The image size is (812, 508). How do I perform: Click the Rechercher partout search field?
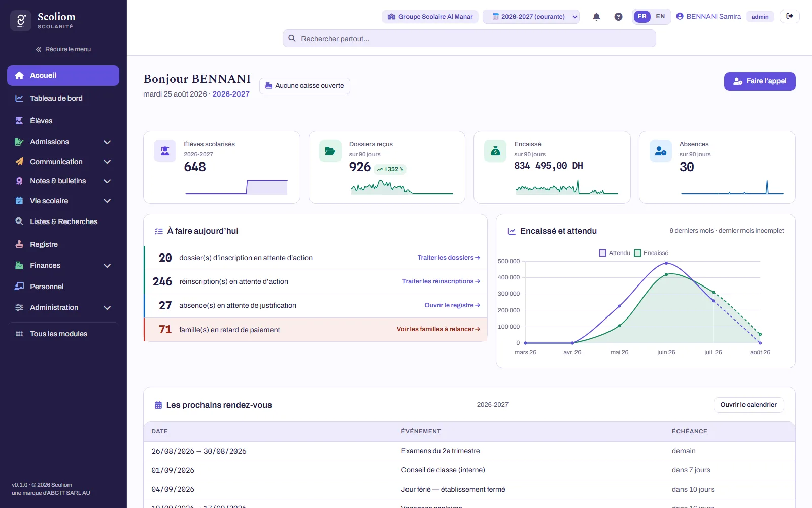click(x=469, y=39)
